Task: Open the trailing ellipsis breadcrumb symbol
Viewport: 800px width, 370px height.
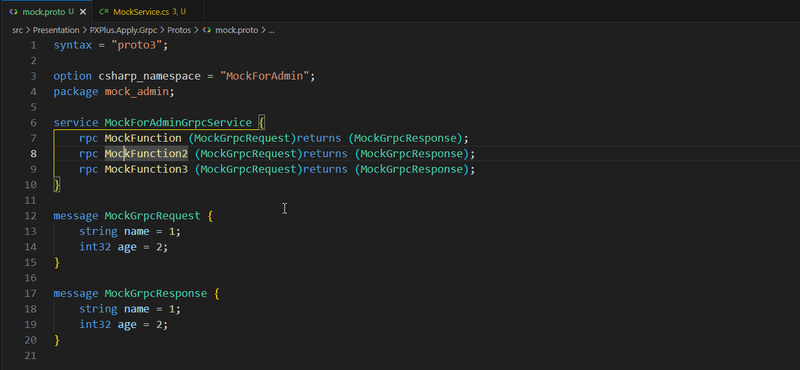Action: [271, 30]
